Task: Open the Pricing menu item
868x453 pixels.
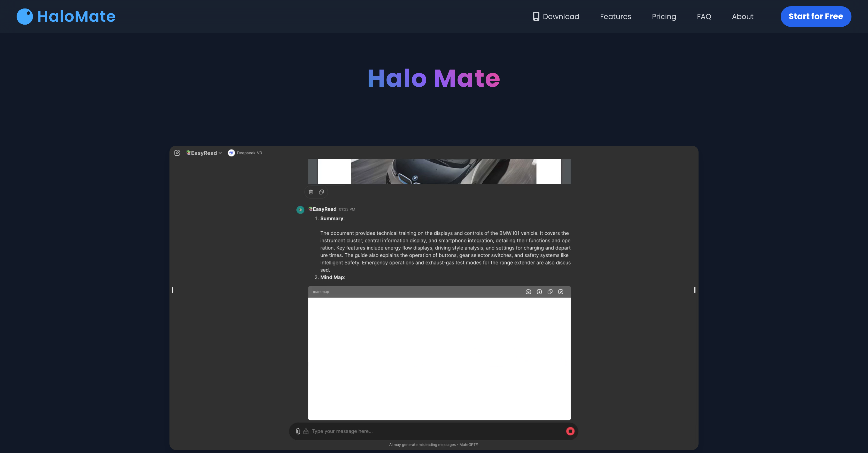Action: [664, 16]
